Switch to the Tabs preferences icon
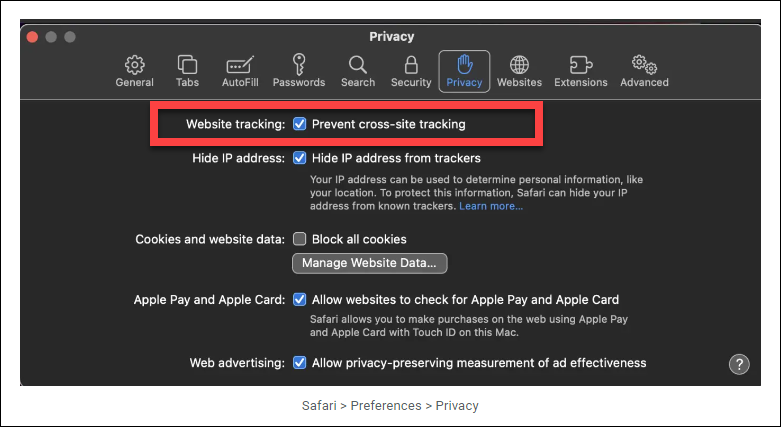The height and width of the screenshot is (427, 781). coord(187,70)
